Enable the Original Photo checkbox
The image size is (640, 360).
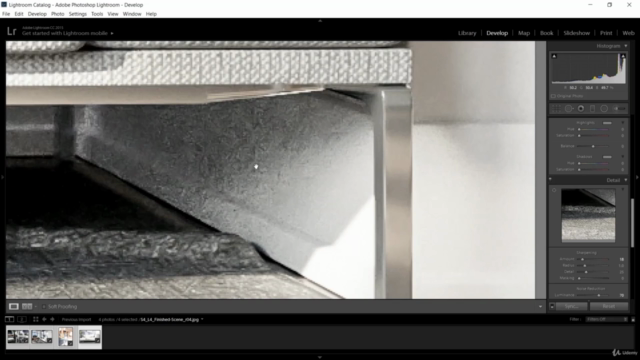click(553, 96)
